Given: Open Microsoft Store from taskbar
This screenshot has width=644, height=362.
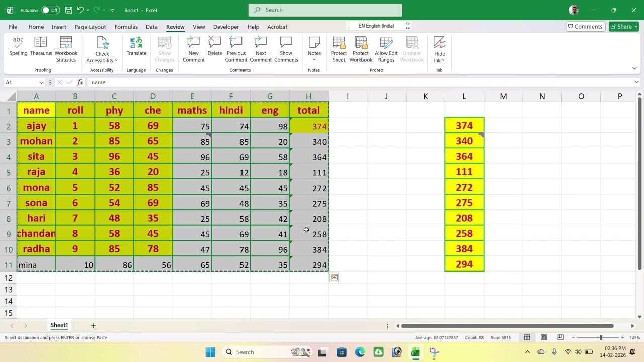Looking at the screenshot, I should pyautogui.click(x=342, y=352).
